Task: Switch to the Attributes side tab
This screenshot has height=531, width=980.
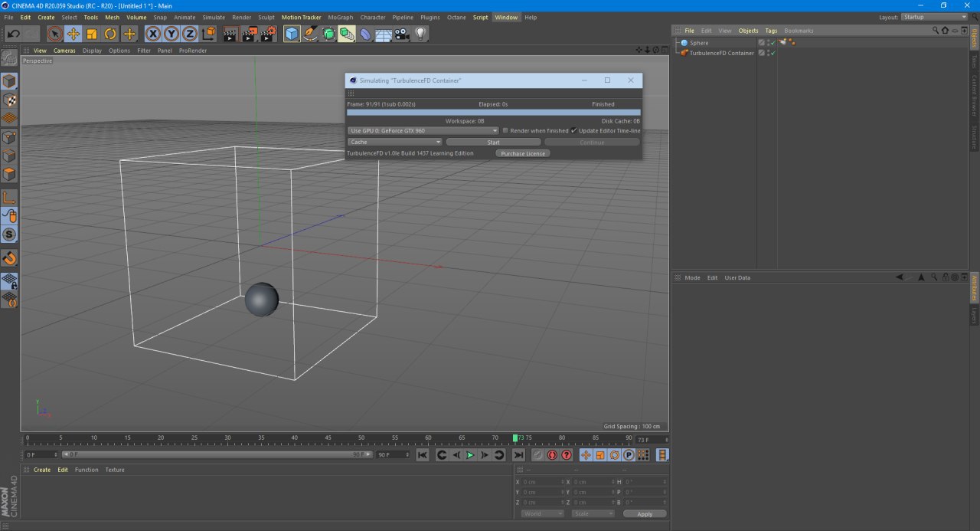Action: click(975, 288)
